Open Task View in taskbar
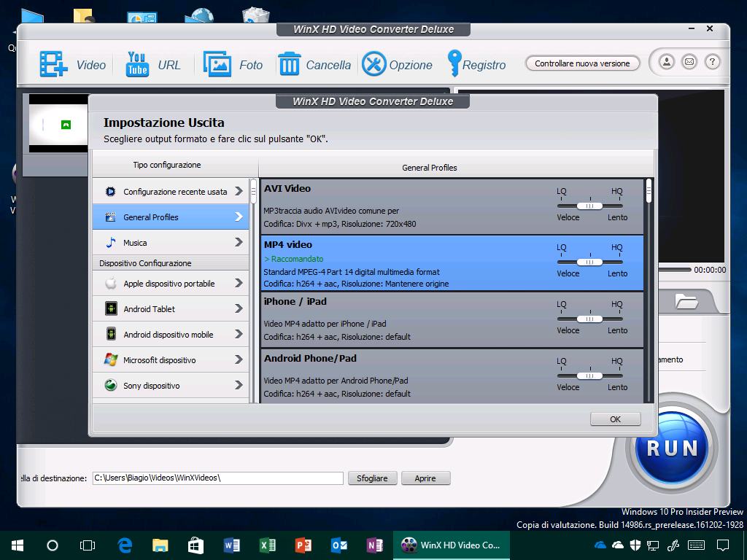The height and width of the screenshot is (560, 747). [x=88, y=545]
